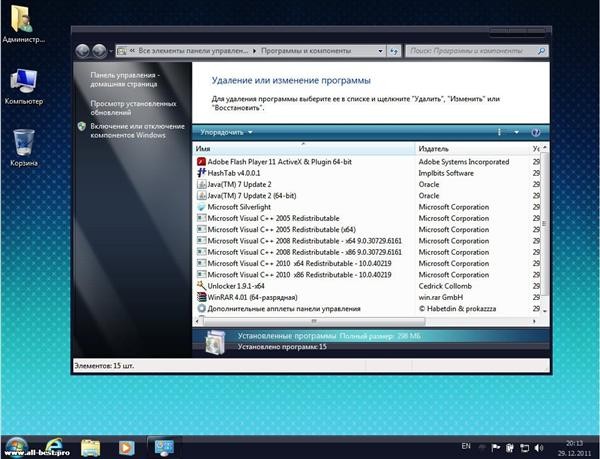
Task: Click the volume speaker tray icon
Action: pyautogui.click(x=539, y=448)
